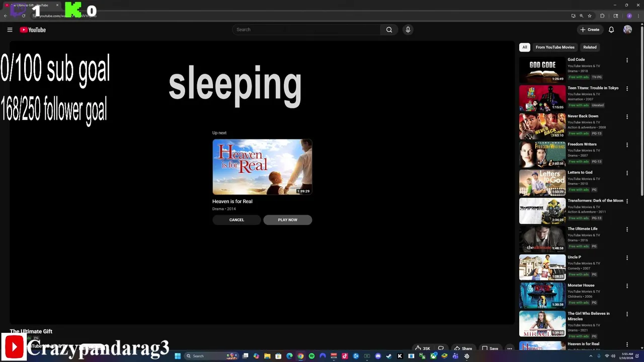Select the Related filter chip
This screenshot has width=644, height=362.
(x=590, y=47)
